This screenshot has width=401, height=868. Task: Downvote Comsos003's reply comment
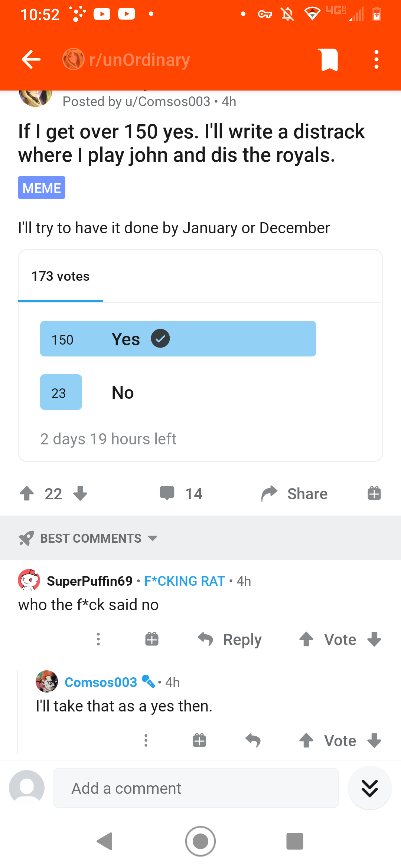click(374, 740)
